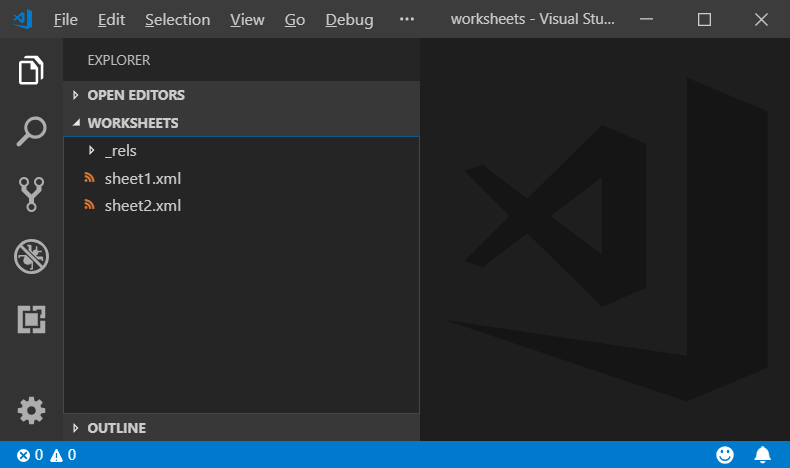Image resolution: width=790 pixels, height=468 pixels.
Task: Collapse the Worksheets folder section
Action: [132, 123]
